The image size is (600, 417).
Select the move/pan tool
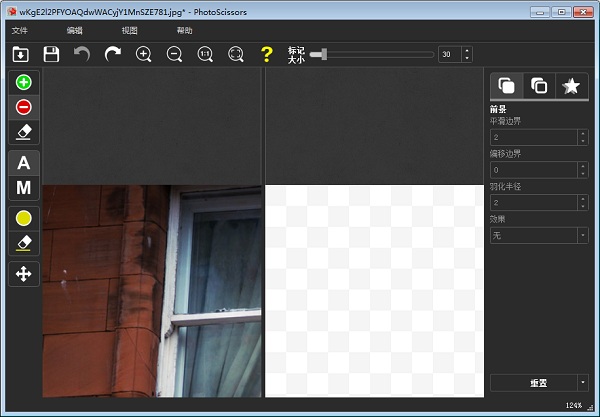(x=24, y=274)
